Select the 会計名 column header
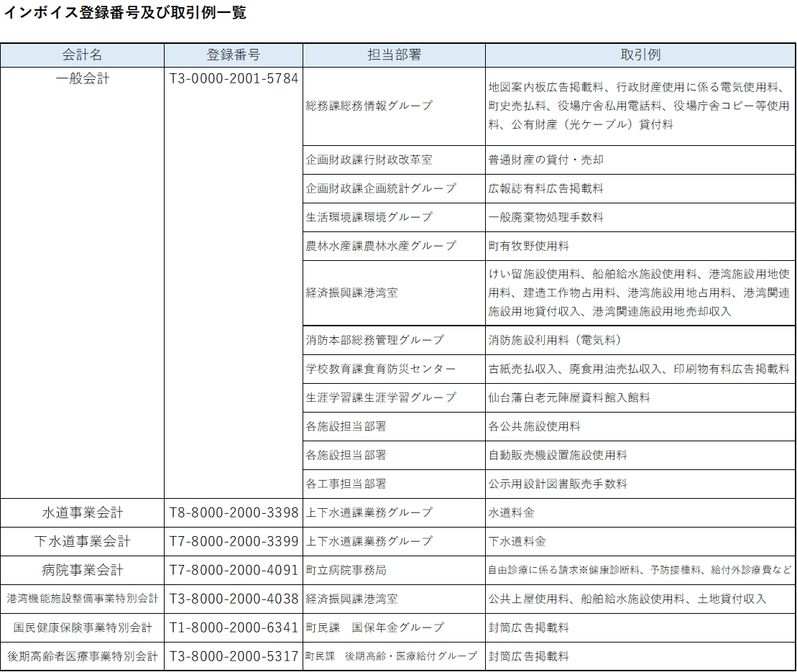 83,55
